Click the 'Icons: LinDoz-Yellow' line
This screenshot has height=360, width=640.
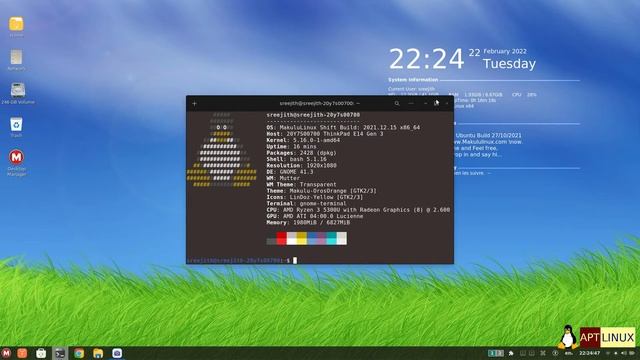tap(315, 197)
